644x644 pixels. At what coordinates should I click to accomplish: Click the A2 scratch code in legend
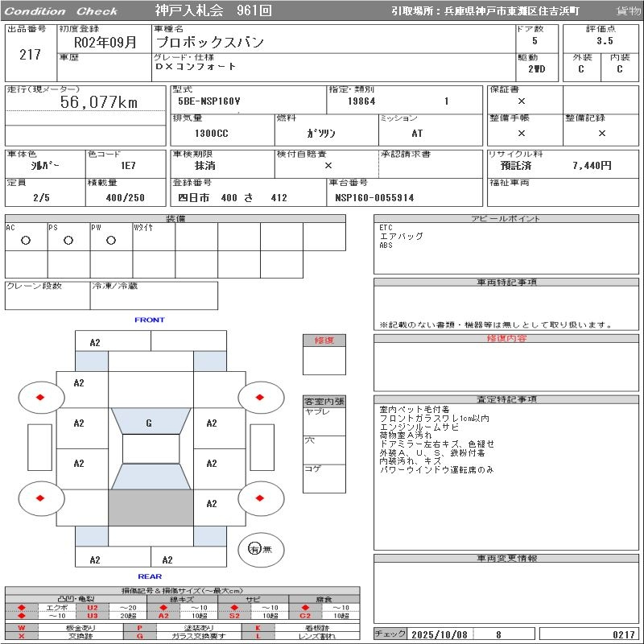click(163, 616)
